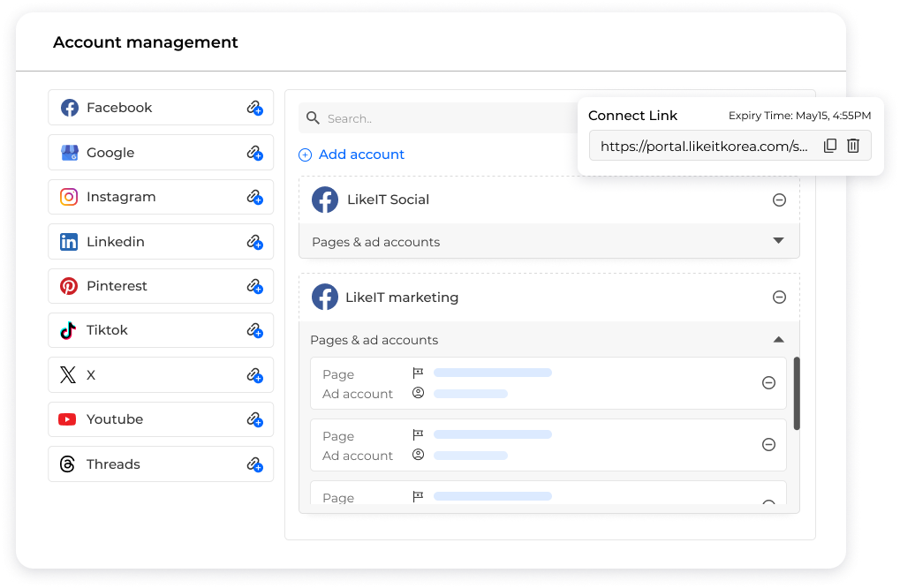Viewport: 900px width, 588px height.
Task: Select Tiktok in the platform list
Action: (x=161, y=330)
